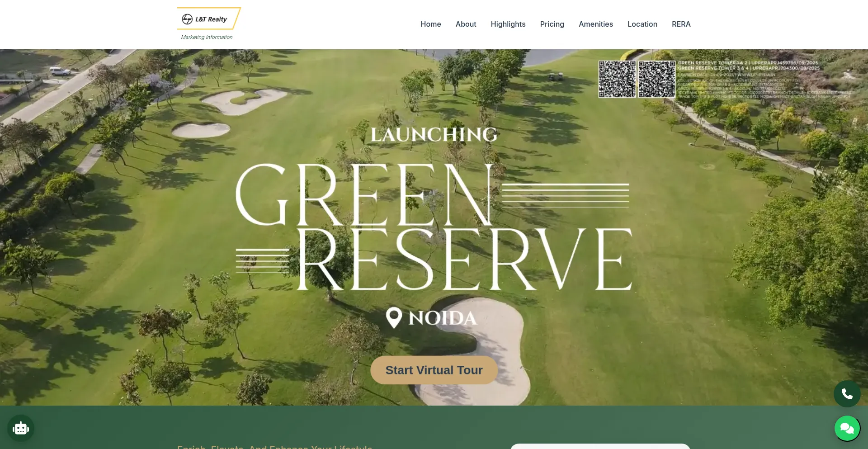Open the phone call floating button
The height and width of the screenshot is (449, 868).
(x=847, y=394)
